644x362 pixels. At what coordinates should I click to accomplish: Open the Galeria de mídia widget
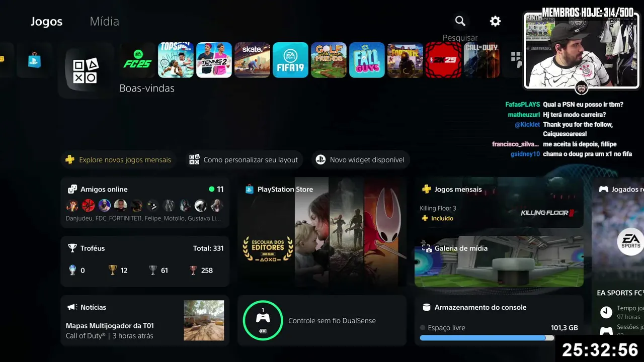pyautogui.click(x=499, y=261)
